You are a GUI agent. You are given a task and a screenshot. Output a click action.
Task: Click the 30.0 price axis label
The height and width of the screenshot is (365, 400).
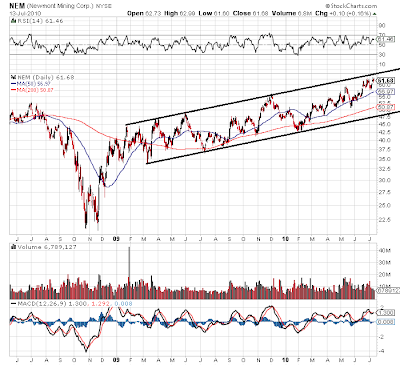coord(384,180)
